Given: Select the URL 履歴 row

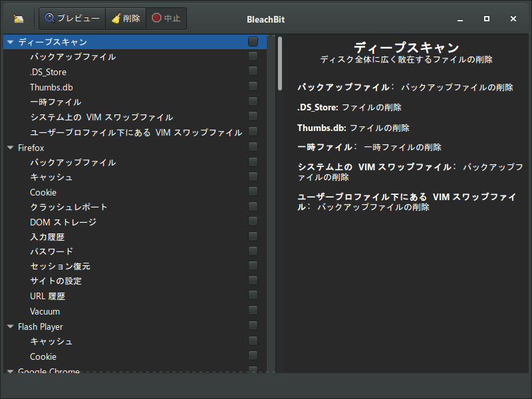Looking at the screenshot, I should [x=135, y=296].
